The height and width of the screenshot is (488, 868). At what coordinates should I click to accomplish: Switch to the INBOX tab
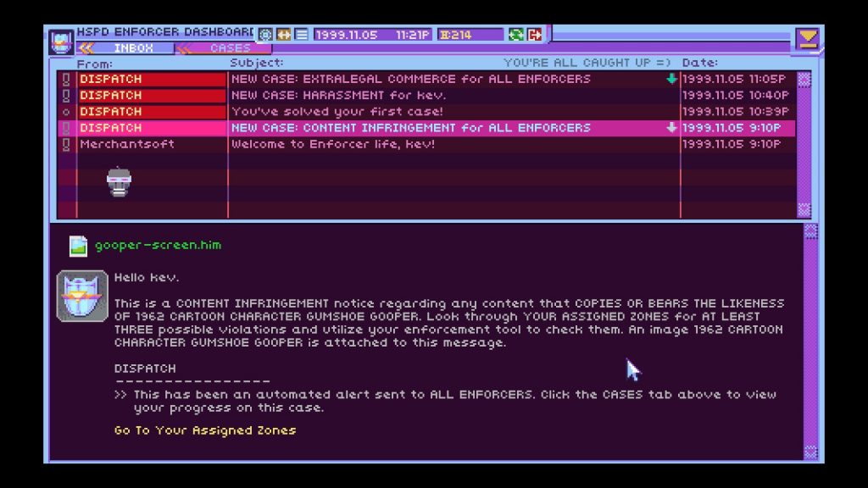pos(133,48)
